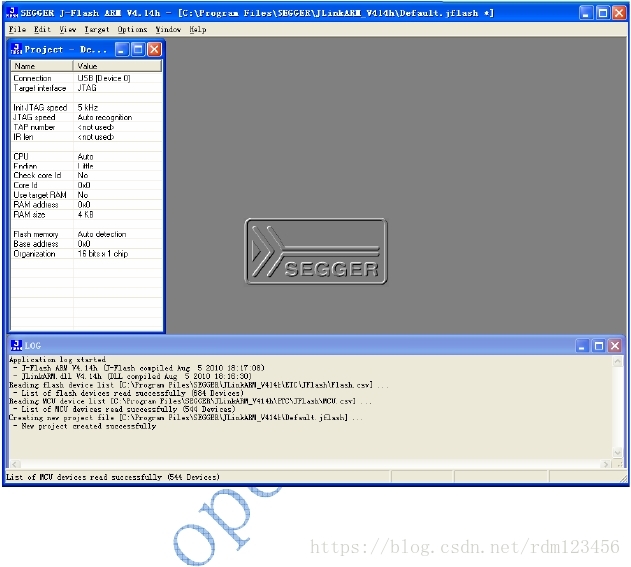Screen dimensions: 631x567
Task: Open the Edit menu
Action: click(x=42, y=29)
